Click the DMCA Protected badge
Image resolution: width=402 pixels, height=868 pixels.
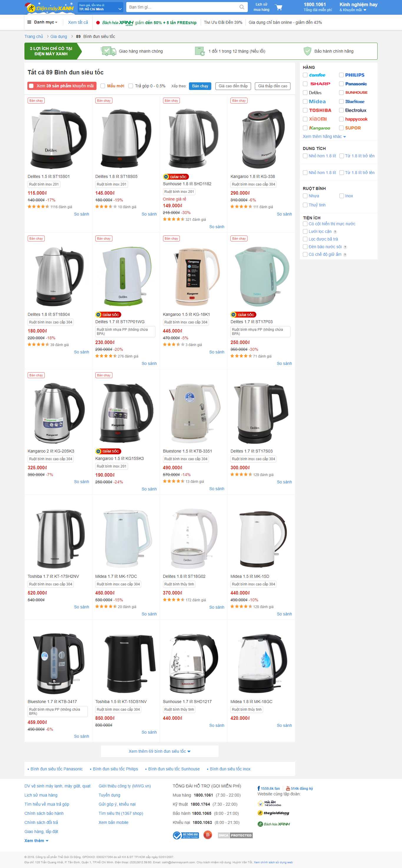(235, 835)
